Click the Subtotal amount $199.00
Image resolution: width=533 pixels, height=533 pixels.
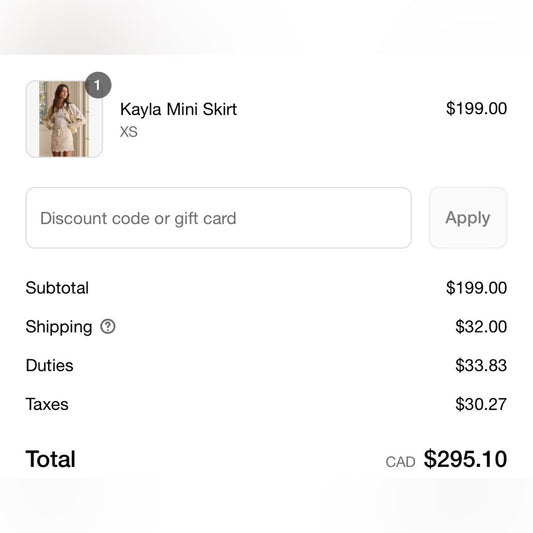pos(477,288)
